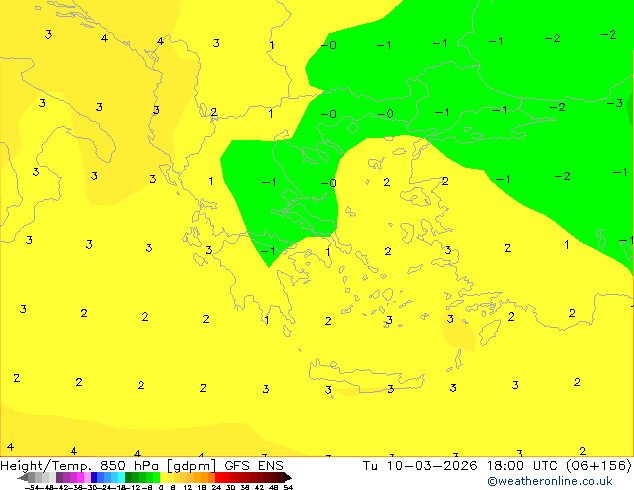
Task: Click the Height/Temp. 850 hPa map title
Action: (81, 466)
